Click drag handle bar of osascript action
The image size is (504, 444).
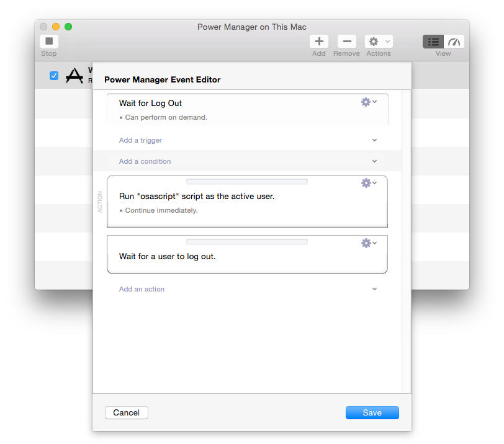247,182
